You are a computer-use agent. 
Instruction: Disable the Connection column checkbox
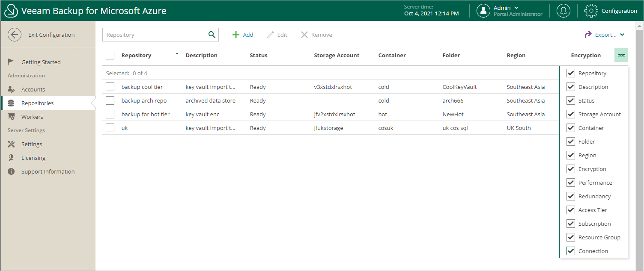point(571,251)
